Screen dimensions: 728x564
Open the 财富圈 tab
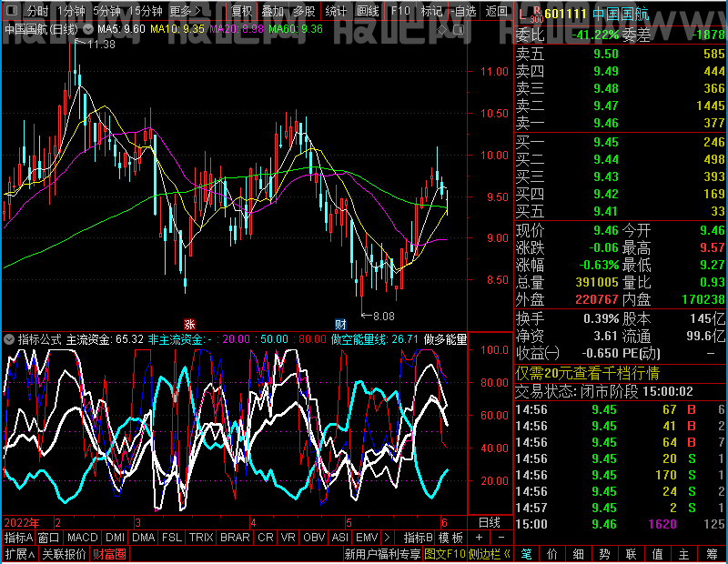(109, 554)
